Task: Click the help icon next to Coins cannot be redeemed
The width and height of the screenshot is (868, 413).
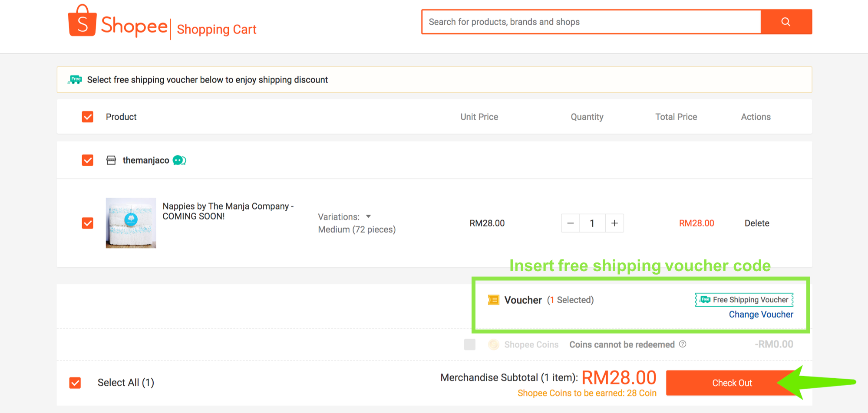Action: [683, 344]
